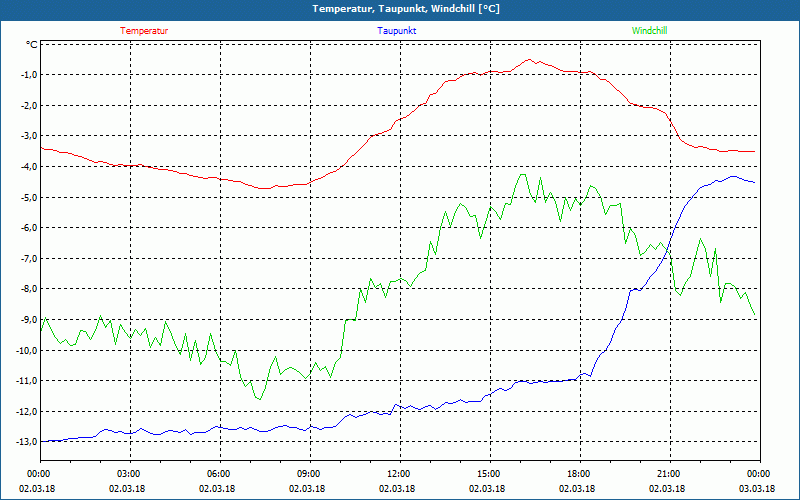Click the 12:00 time axis label
The height and width of the screenshot is (500, 800).
tap(397, 474)
